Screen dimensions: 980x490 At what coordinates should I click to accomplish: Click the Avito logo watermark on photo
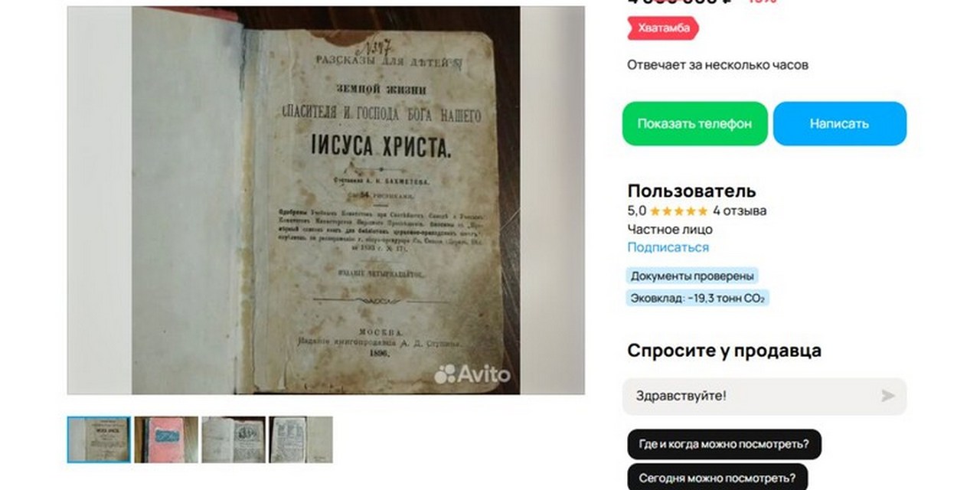472,374
